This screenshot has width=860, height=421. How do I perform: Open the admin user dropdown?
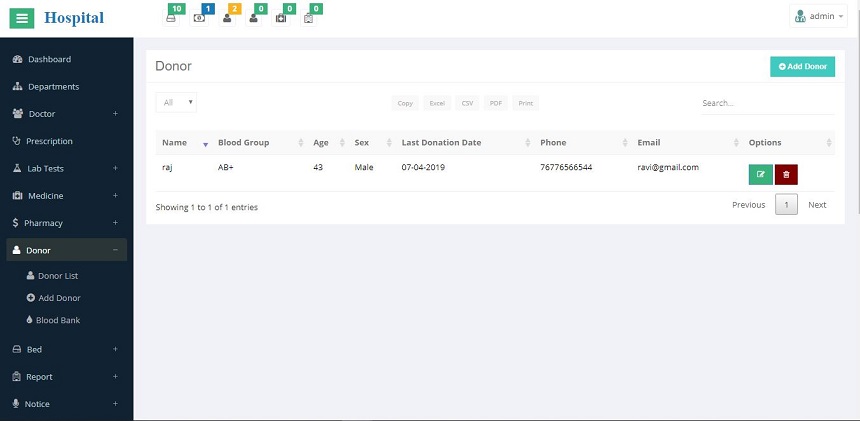(x=818, y=16)
